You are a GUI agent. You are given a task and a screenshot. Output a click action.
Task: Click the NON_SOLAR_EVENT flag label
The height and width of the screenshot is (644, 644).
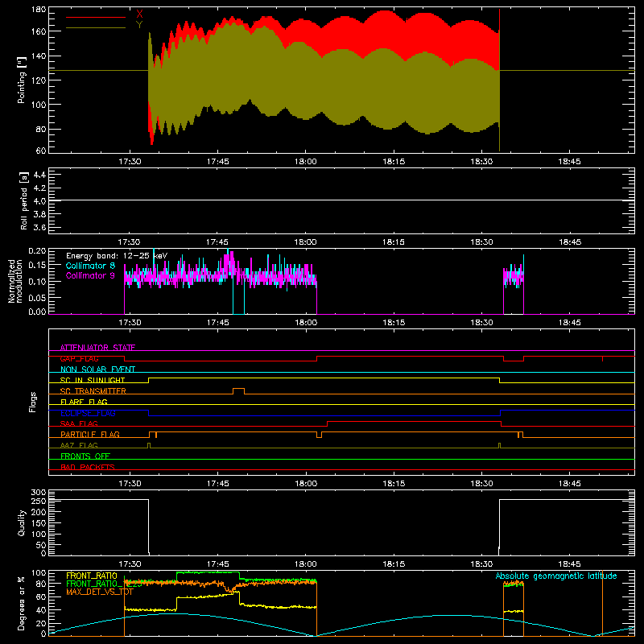(x=97, y=369)
